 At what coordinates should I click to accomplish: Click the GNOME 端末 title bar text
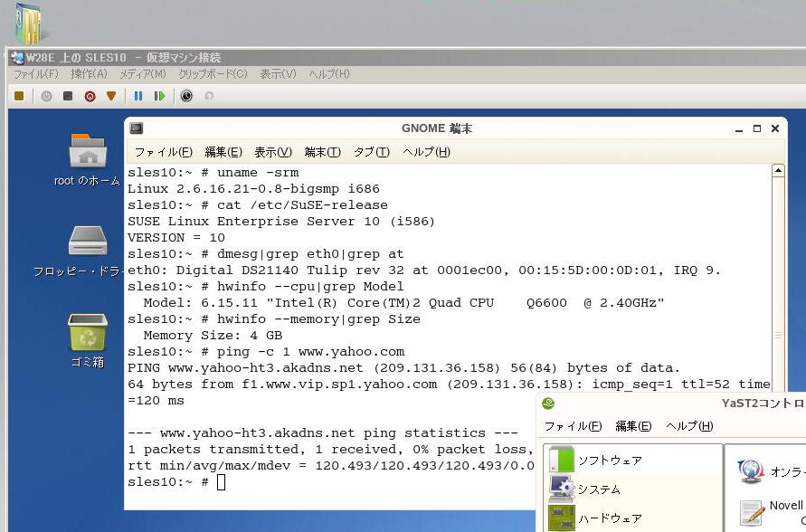tap(437, 128)
